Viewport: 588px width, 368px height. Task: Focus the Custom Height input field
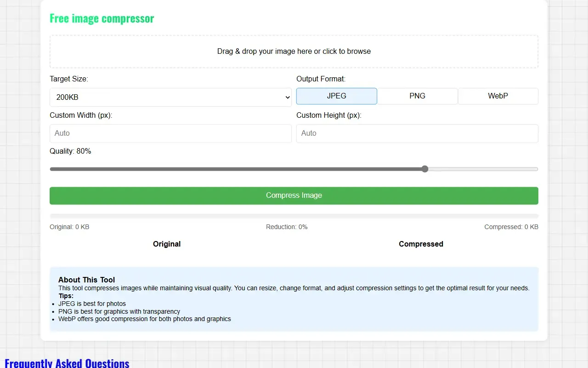(x=417, y=133)
